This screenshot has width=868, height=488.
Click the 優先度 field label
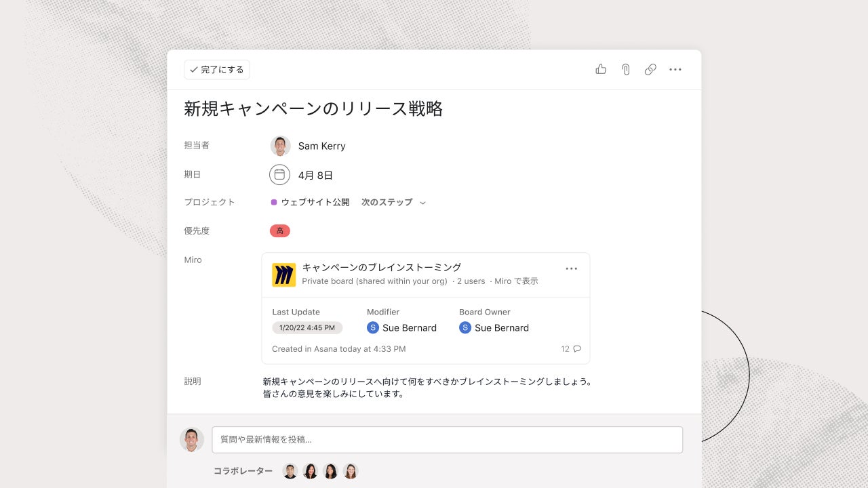[x=197, y=230]
